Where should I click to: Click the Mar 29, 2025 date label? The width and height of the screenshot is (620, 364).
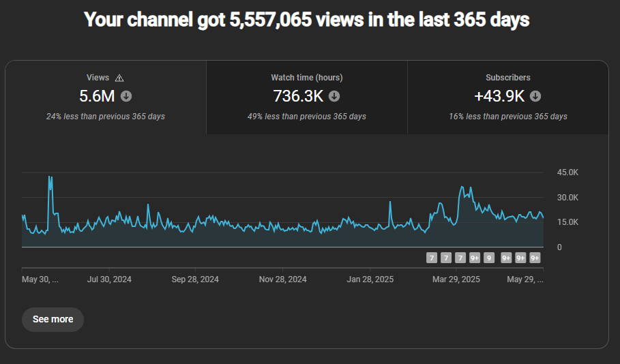pyautogui.click(x=456, y=279)
